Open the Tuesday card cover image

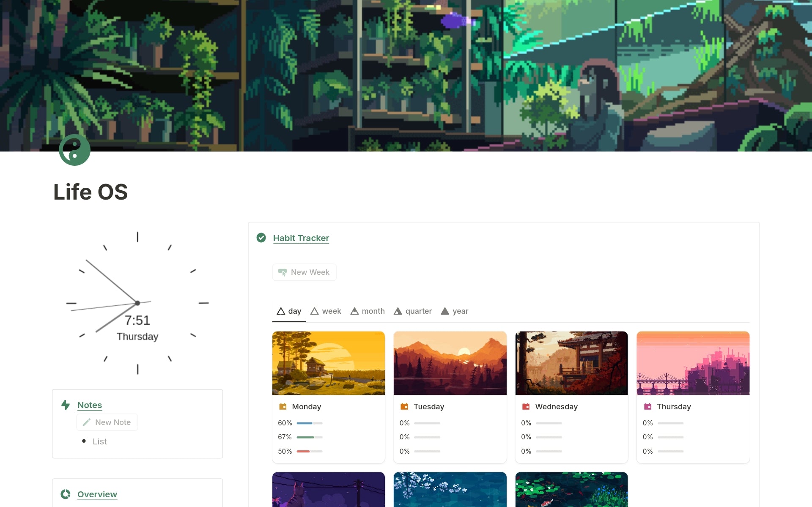click(450, 363)
